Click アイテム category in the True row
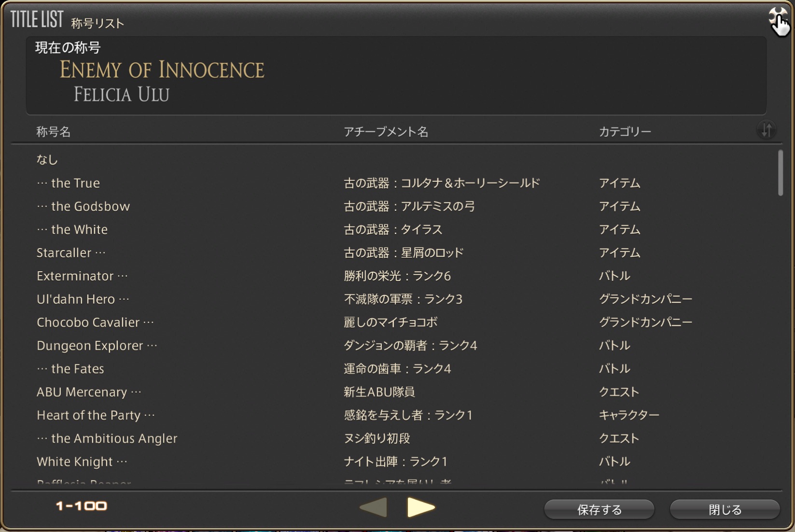795x532 pixels. click(619, 183)
